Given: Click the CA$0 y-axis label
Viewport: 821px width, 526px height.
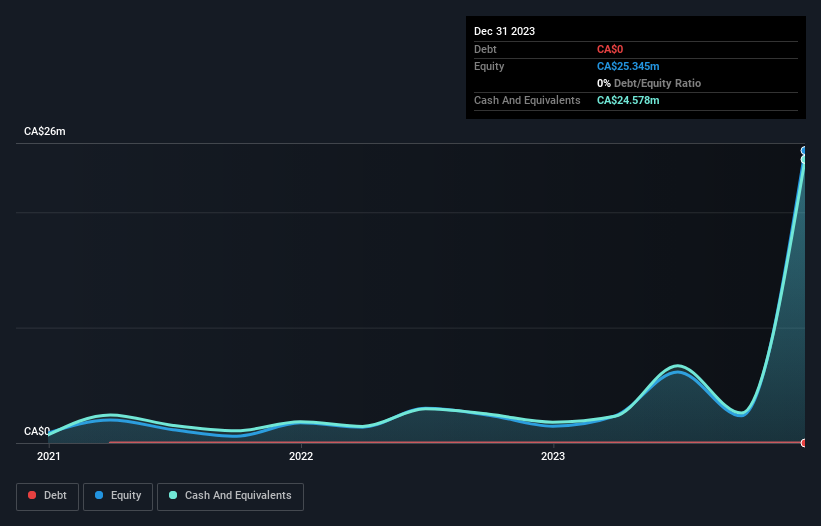Looking at the screenshot, I should click(37, 431).
